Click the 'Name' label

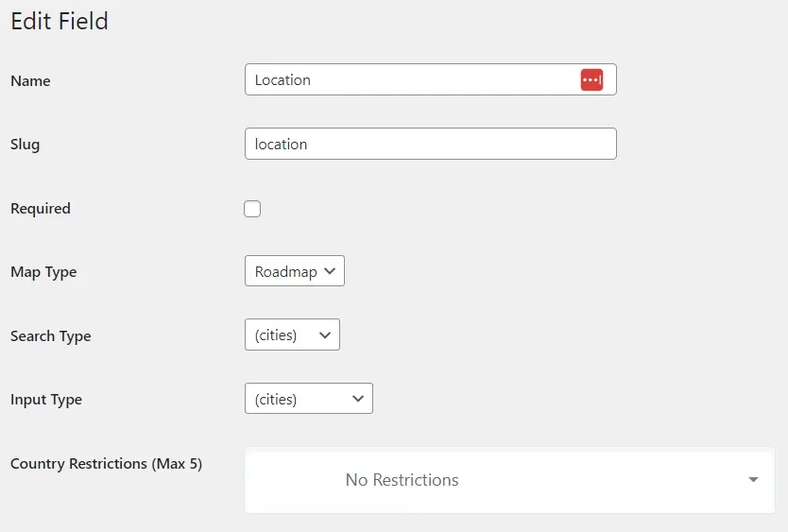tap(30, 81)
